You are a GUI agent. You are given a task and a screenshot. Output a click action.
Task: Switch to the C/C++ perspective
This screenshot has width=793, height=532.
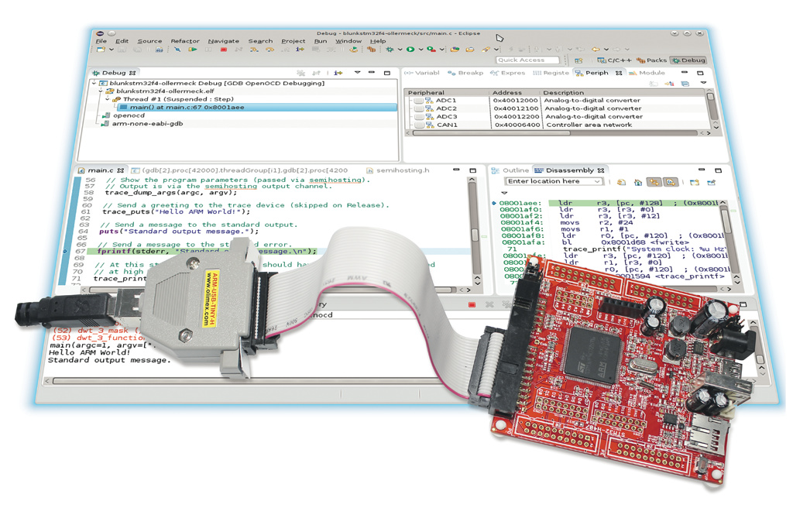coord(614,60)
